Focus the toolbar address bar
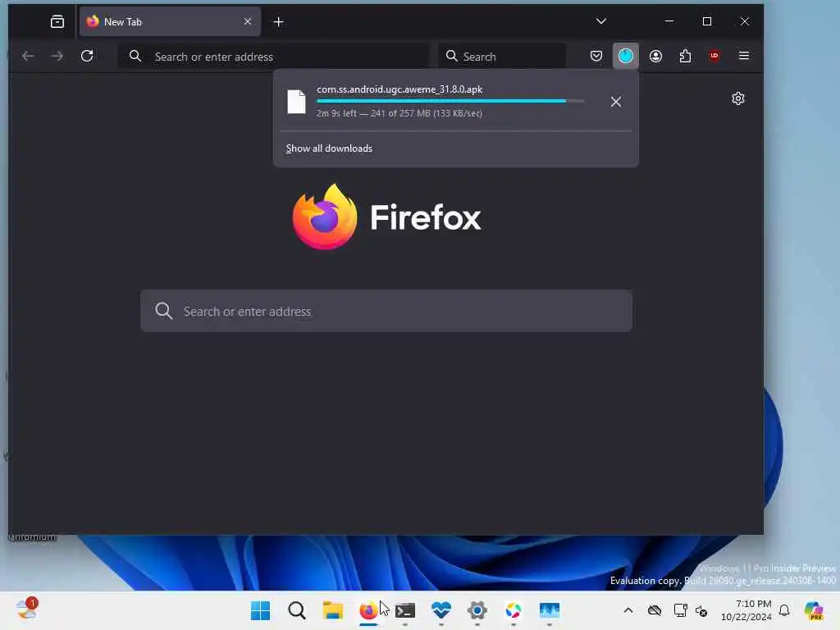This screenshot has height=630, width=840. coord(273,57)
